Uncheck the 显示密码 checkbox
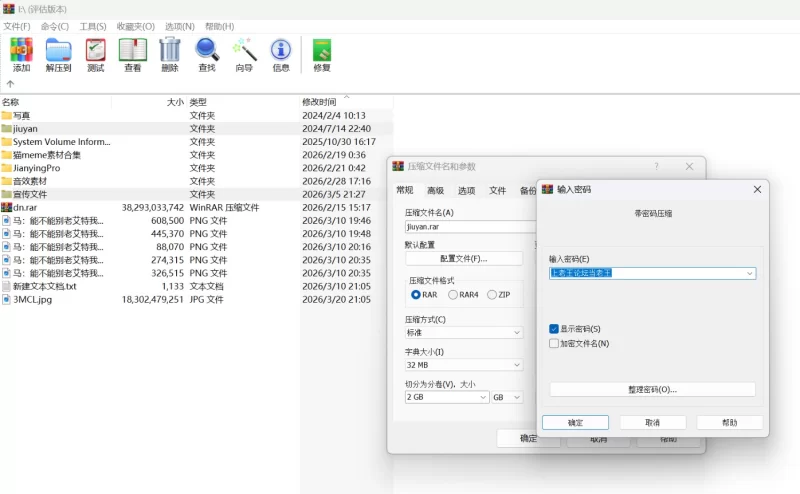This screenshot has width=800, height=494. (554, 329)
